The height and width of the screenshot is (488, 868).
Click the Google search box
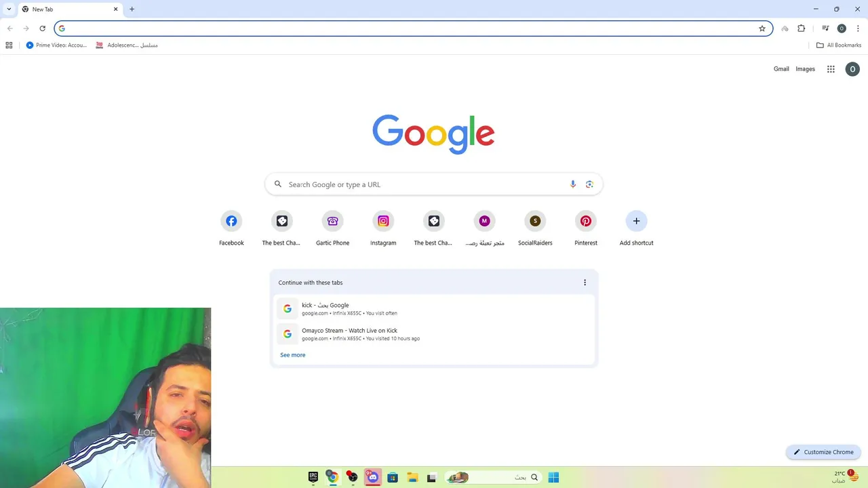click(434, 184)
